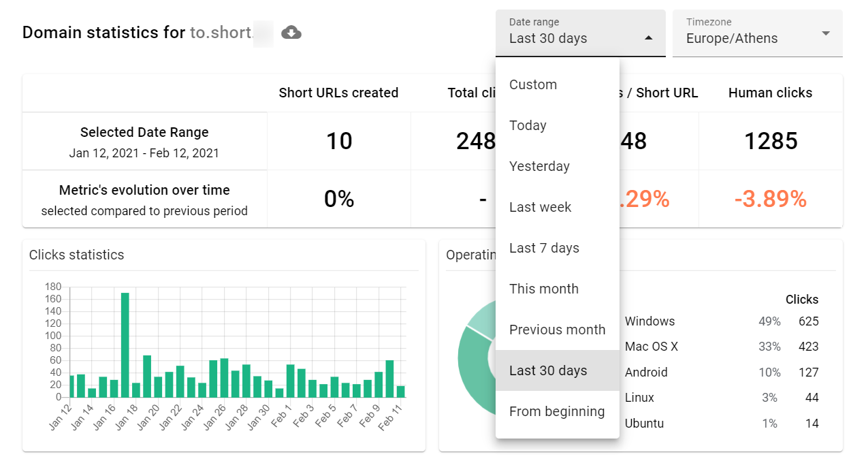Choose From beginning date range
Viewport: 868px width, 461px height.
coord(556,411)
